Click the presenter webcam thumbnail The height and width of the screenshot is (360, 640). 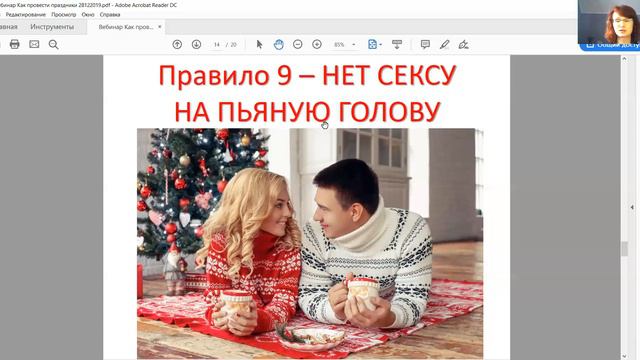click(609, 21)
